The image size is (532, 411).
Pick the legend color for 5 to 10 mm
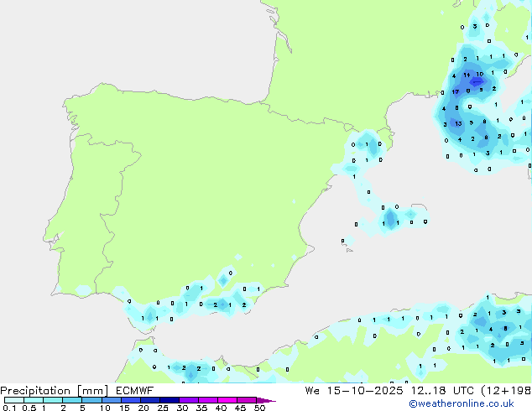click(91, 400)
